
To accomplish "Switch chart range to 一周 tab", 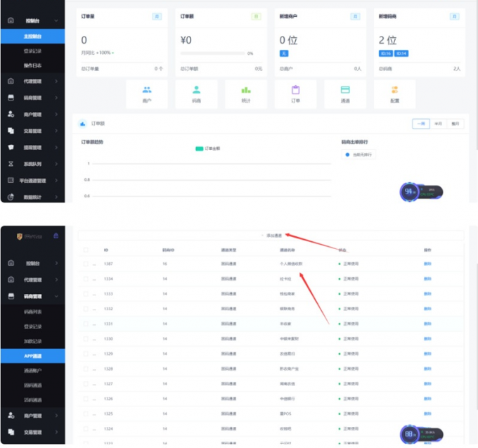I will pos(421,124).
